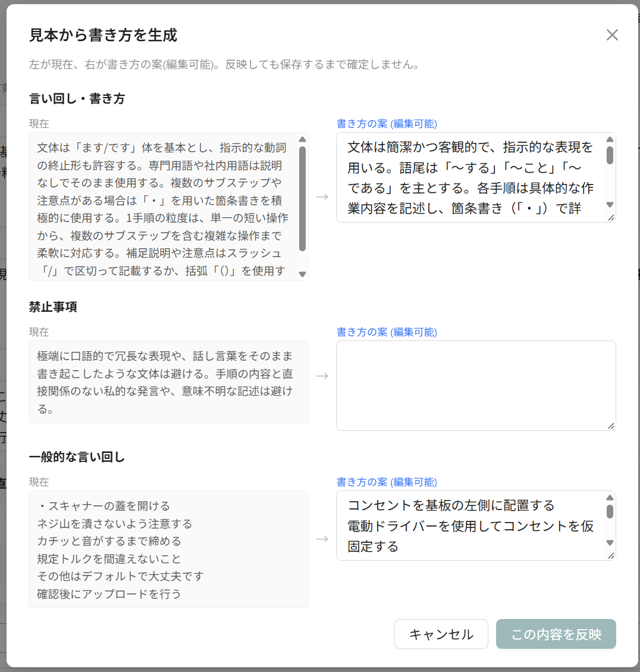Screen dimensions: 640x672
Task: Click the text 電動ドライバーを使用してコンセントを仮
Action: [x=470, y=526]
